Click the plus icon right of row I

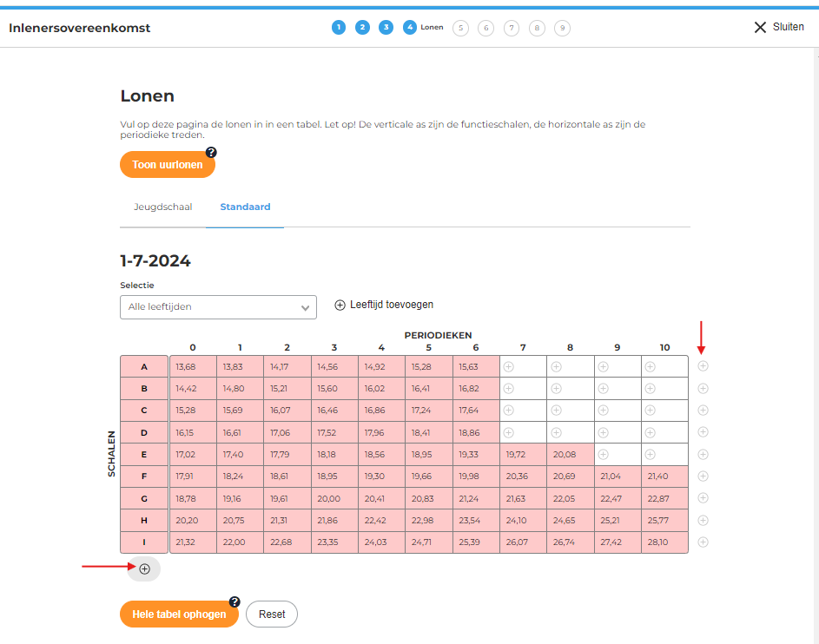(x=703, y=542)
